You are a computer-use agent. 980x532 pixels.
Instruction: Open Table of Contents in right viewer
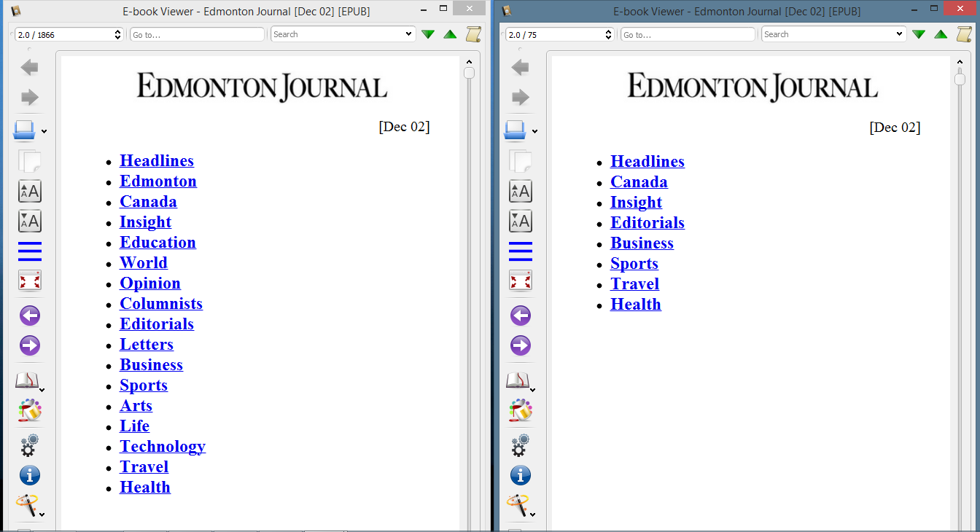[521, 251]
